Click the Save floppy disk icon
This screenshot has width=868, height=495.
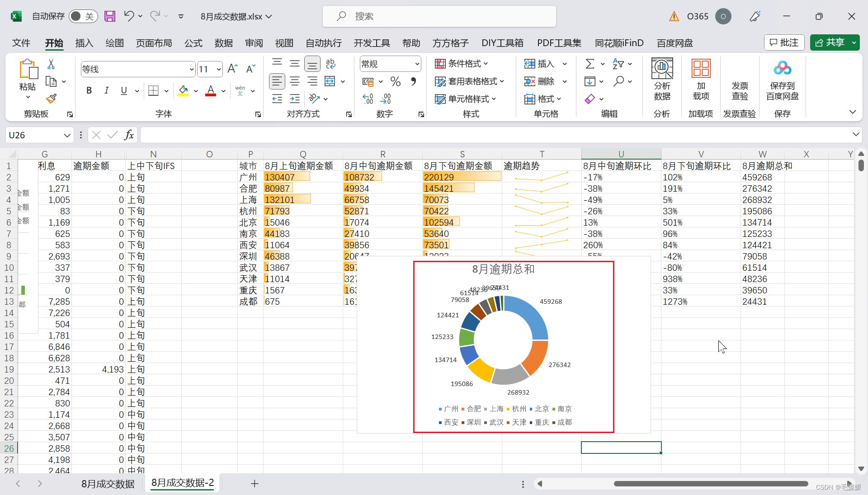[x=110, y=16]
